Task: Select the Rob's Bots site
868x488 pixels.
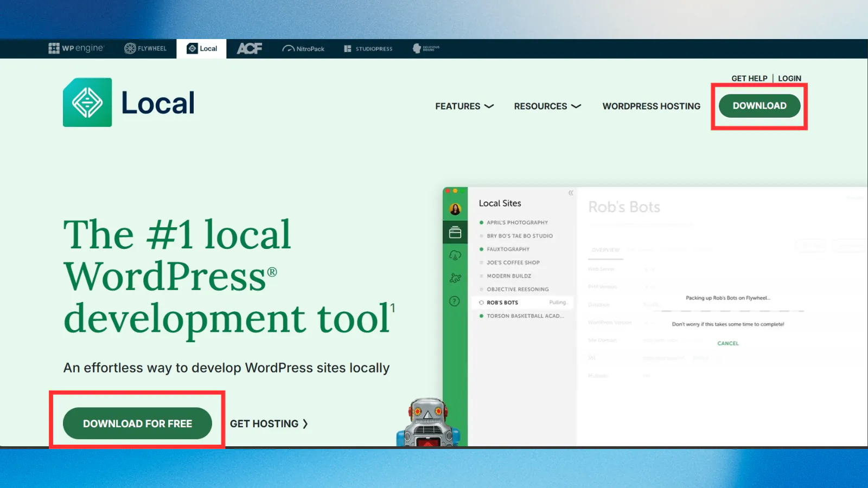Action: coord(522,303)
